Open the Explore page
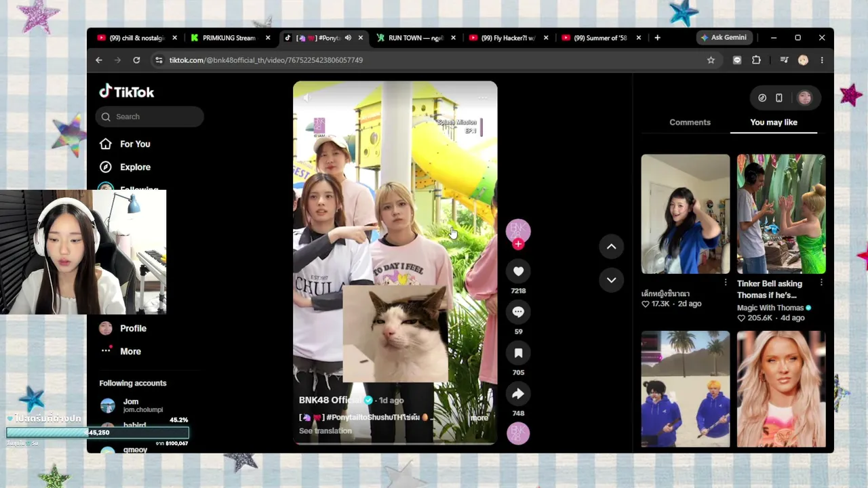Image resolution: width=868 pixels, height=488 pixels. [125, 167]
